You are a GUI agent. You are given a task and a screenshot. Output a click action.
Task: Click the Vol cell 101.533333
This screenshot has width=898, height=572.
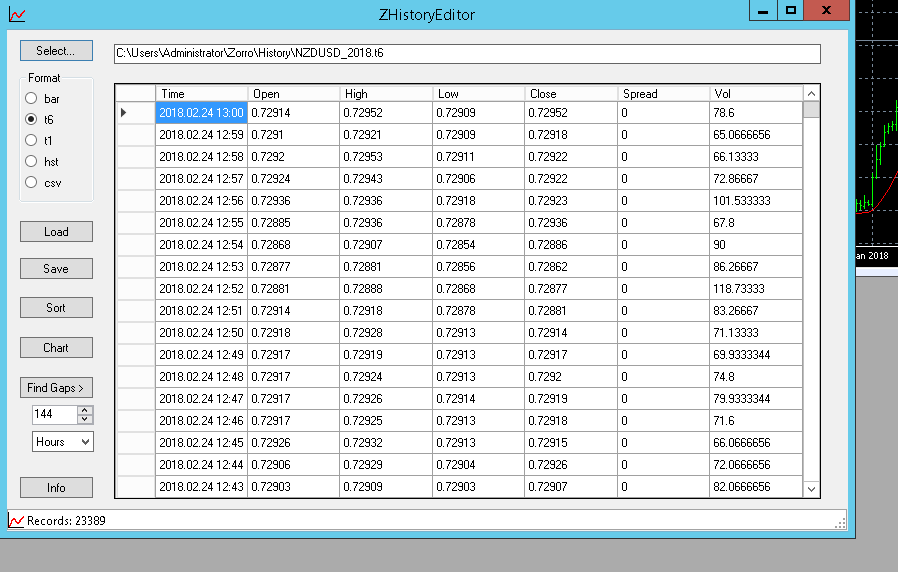[756, 200]
